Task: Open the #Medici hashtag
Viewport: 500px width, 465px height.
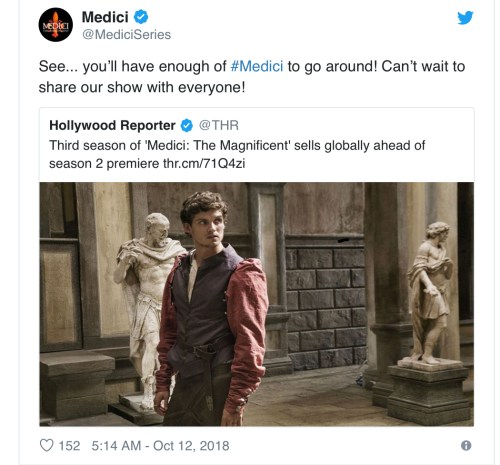Action: 257,66
